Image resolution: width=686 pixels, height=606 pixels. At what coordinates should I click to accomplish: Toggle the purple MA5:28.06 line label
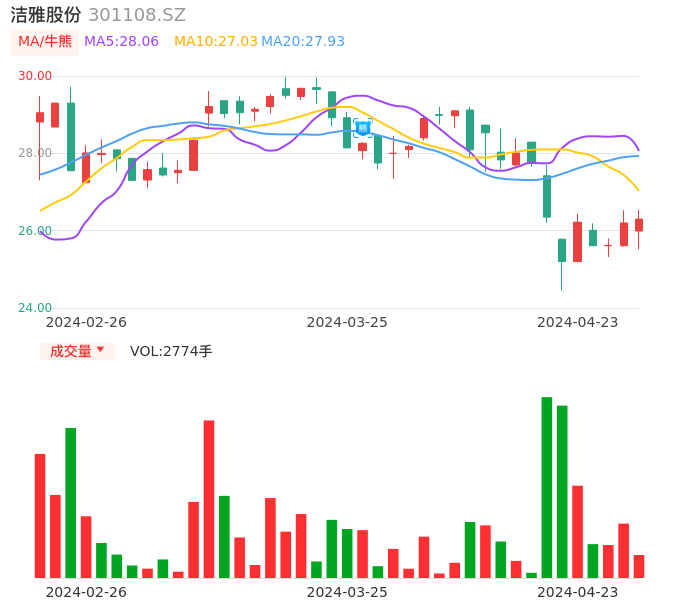(121, 41)
